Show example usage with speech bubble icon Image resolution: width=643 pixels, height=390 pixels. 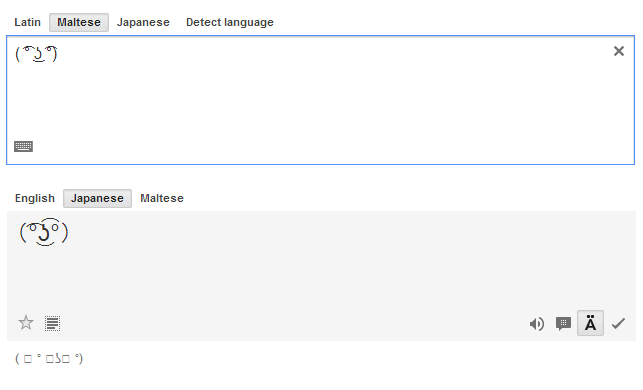563,324
